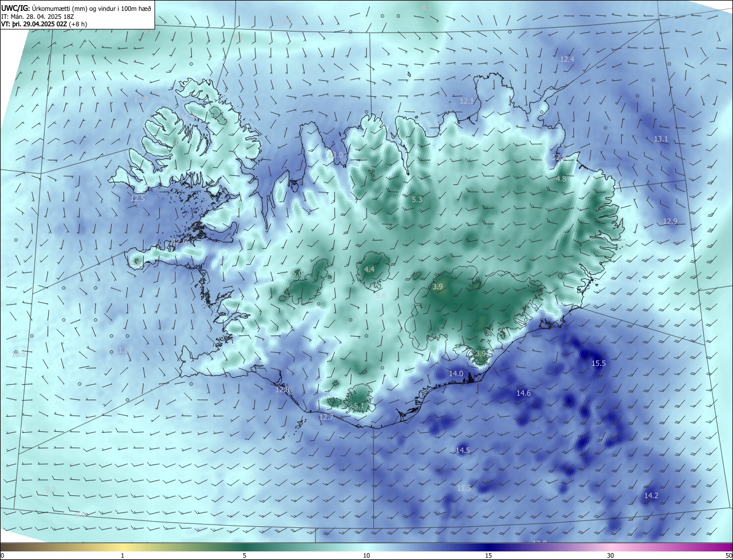Click the 12.4 value in the northeast
Image resolution: width=733 pixels, height=560 pixels.
point(567,60)
